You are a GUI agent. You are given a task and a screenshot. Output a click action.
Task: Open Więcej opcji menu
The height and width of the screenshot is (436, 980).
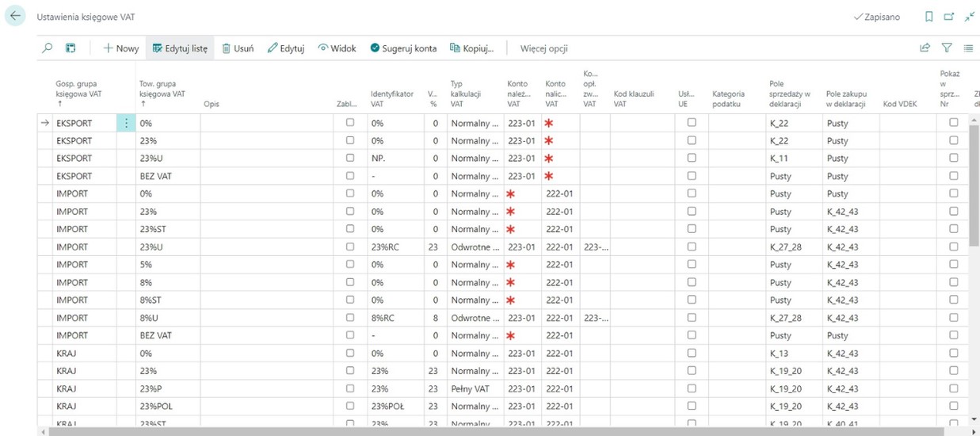(x=544, y=48)
